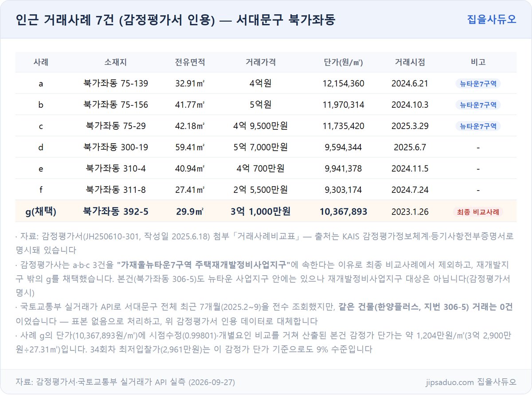The image size is (532, 395).
Task: Select address 북가좌동 392-5
Action: [116, 211]
